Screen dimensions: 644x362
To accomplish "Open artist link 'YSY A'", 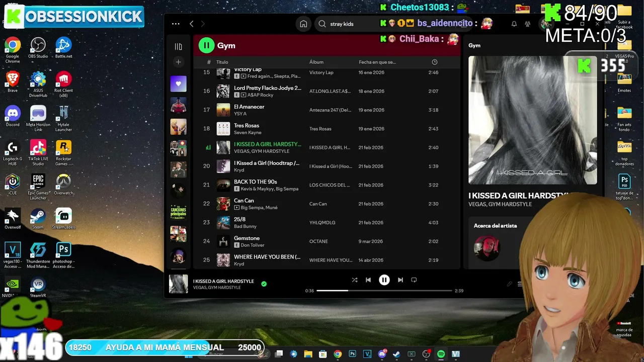I will pos(240,114).
